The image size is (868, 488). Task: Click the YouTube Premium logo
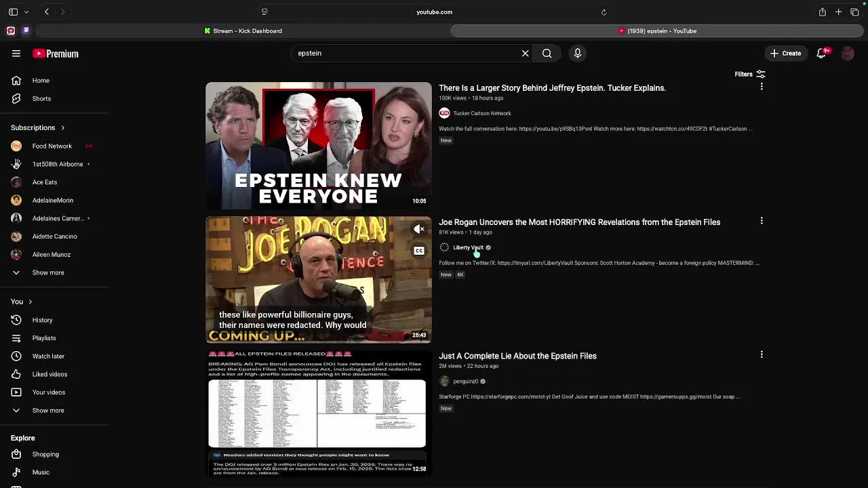pyautogui.click(x=56, y=54)
